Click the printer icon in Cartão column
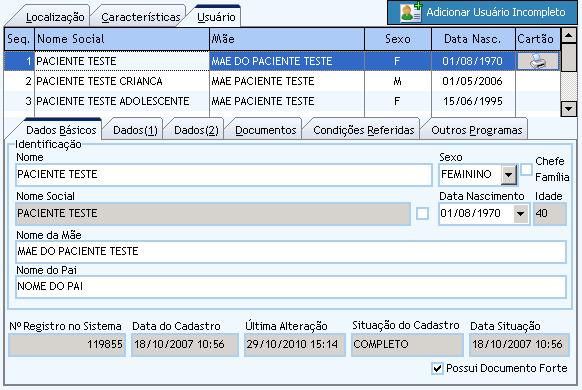582x390 pixels. click(x=538, y=61)
